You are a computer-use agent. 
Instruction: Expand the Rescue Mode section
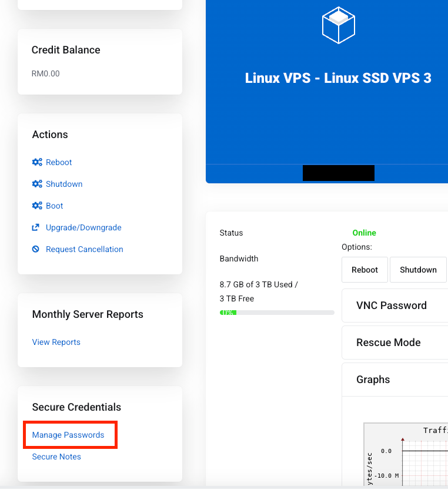coord(395,343)
